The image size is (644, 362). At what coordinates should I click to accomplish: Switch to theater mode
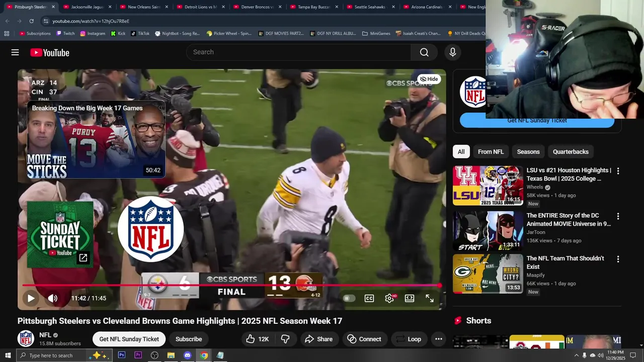[410, 298]
